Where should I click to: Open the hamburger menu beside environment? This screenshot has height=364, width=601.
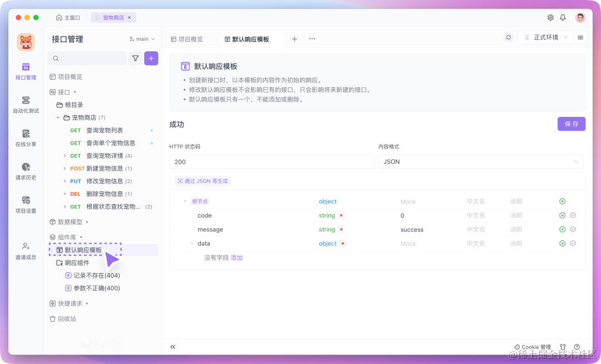[x=580, y=37]
